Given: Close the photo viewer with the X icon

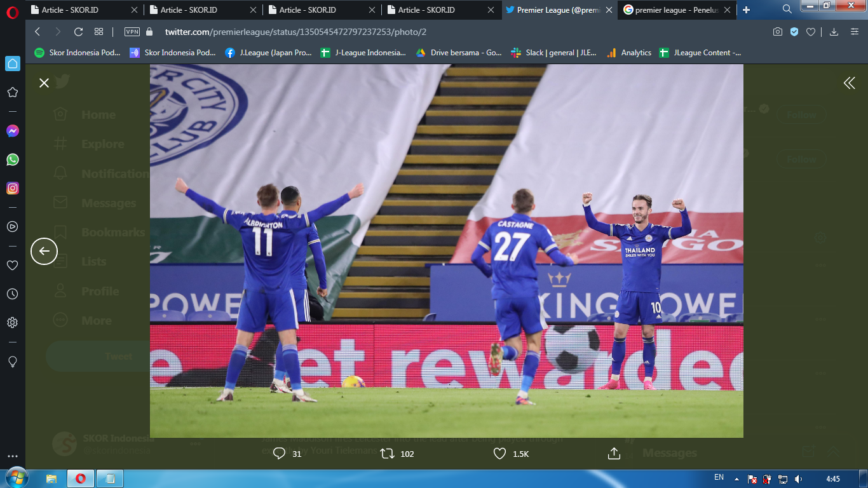Looking at the screenshot, I should coord(44,83).
